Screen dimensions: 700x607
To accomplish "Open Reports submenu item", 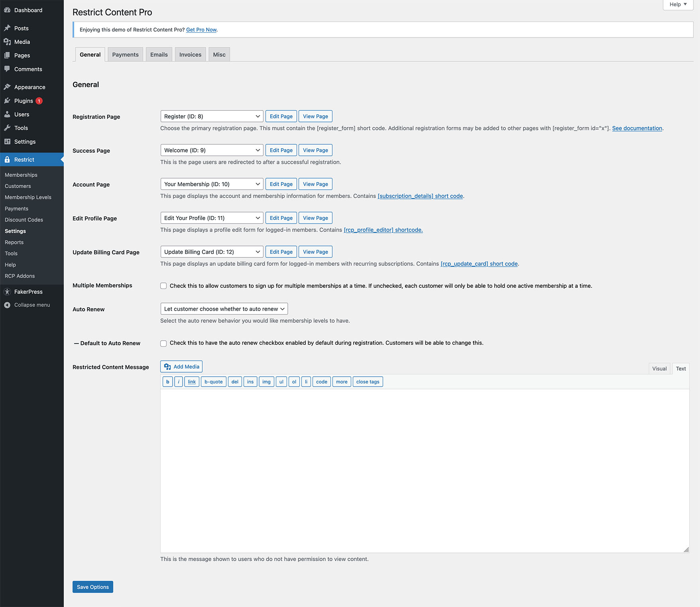I will [14, 242].
